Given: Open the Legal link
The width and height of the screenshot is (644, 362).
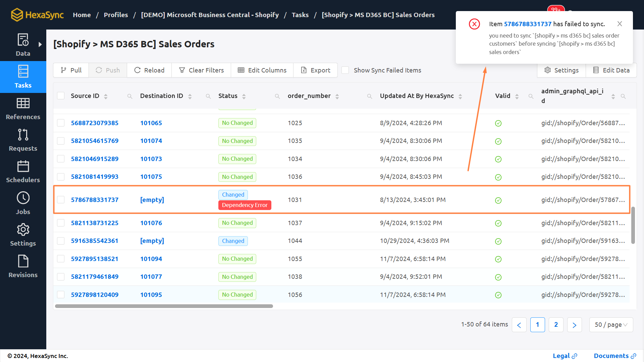Looking at the screenshot, I should (565, 356).
